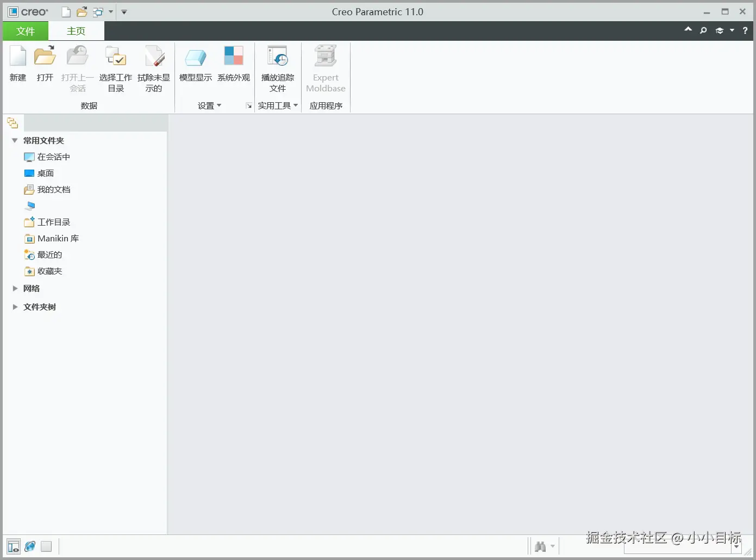Open 系统外观 appearance icon

[x=234, y=57]
